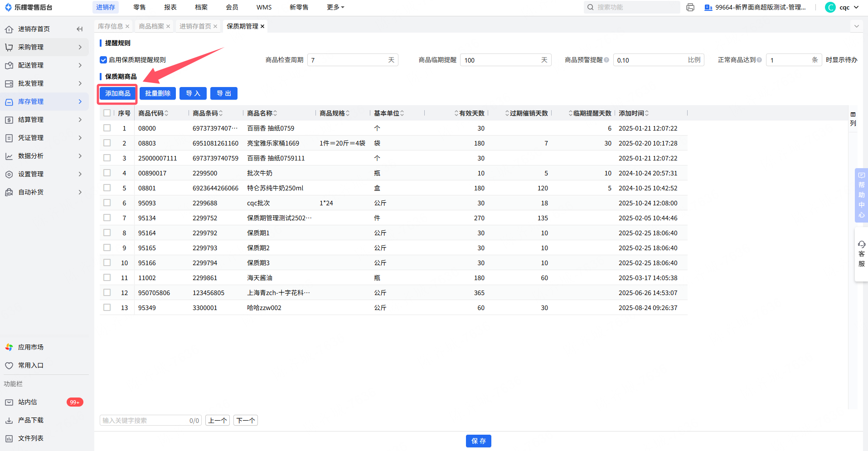
Task: Click the 文件列表 icon
Action: pos(9,438)
